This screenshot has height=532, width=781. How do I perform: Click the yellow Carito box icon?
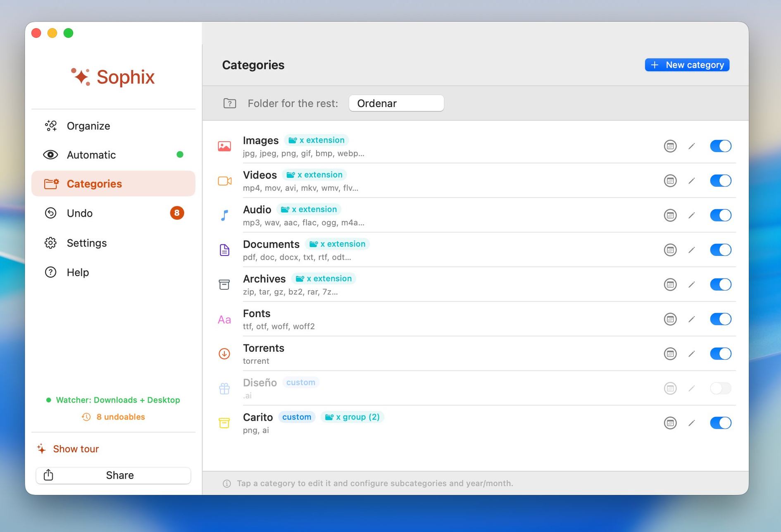(224, 423)
